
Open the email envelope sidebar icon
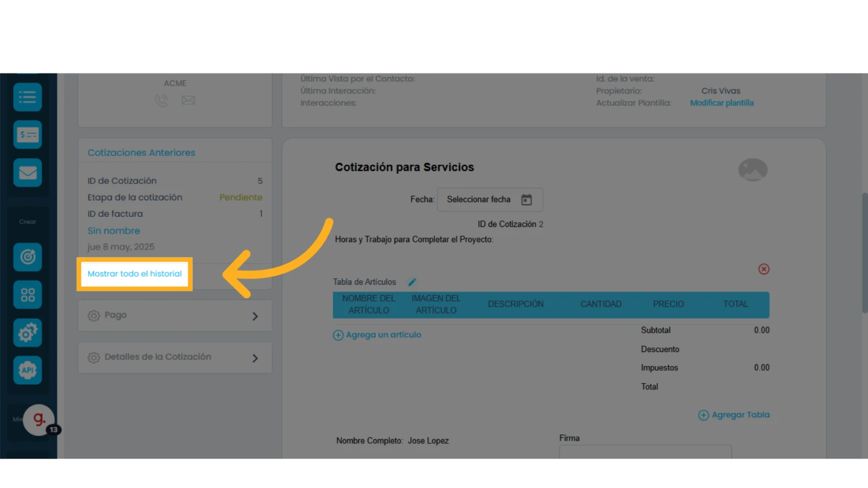tap(28, 172)
